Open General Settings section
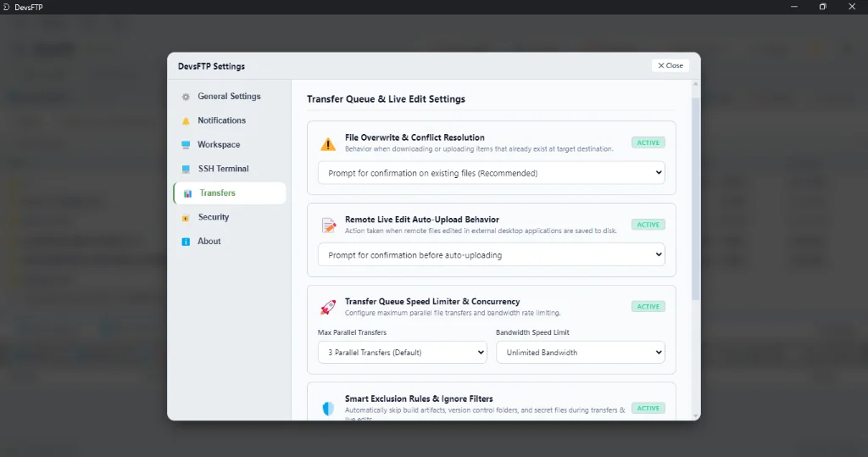Viewport: 868px width, 457px height. coord(229,97)
